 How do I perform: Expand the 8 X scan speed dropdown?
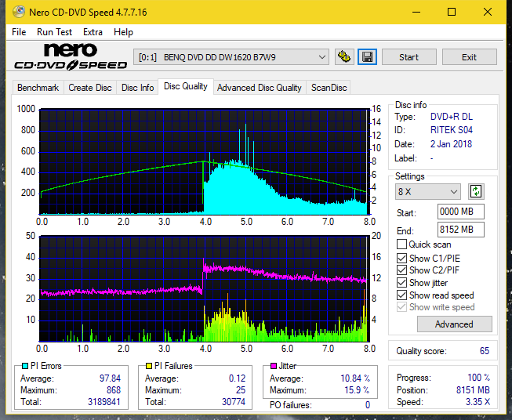tap(428, 191)
